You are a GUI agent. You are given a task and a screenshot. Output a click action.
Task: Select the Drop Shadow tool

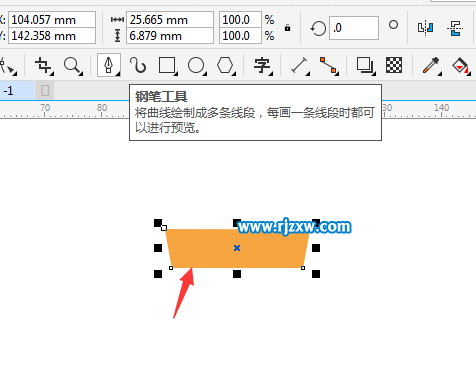(365, 65)
